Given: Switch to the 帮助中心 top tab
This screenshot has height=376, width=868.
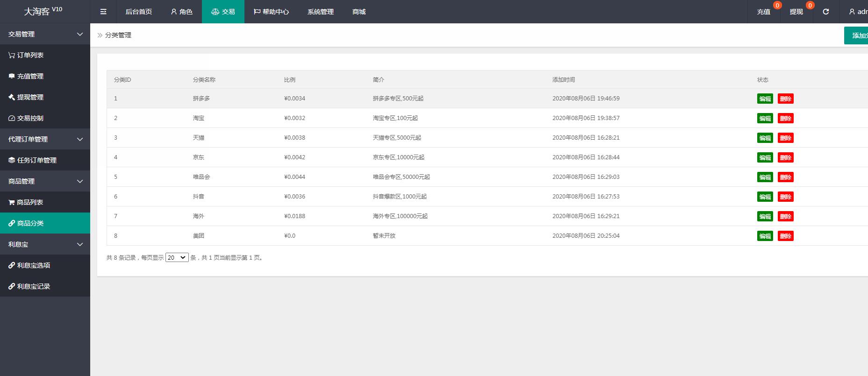Looking at the screenshot, I should coord(271,12).
